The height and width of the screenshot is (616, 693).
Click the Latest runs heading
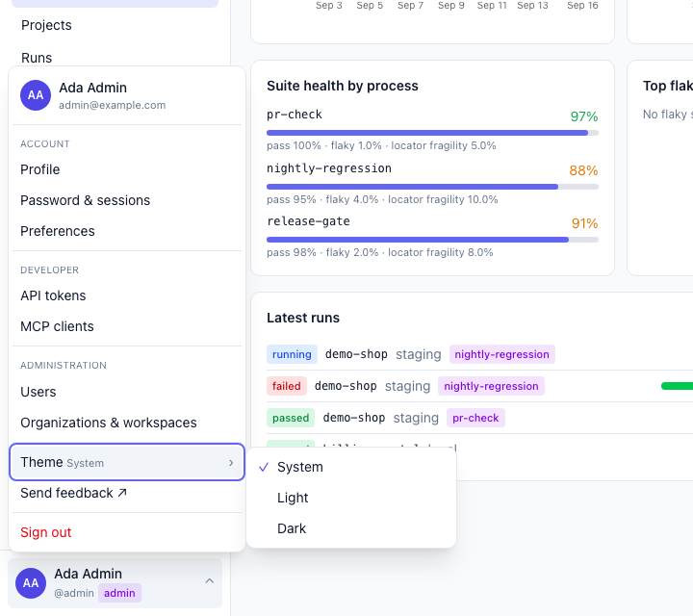click(303, 318)
